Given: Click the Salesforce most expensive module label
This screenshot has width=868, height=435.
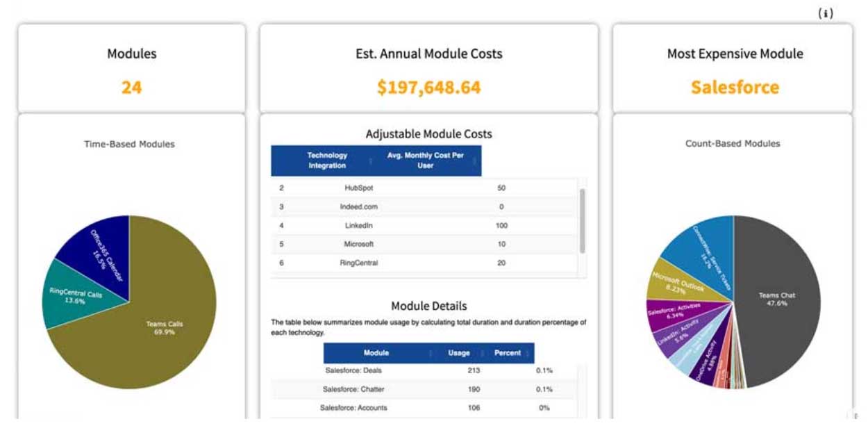Looking at the screenshot, I should pyautogui.click(x=734, y=88).
